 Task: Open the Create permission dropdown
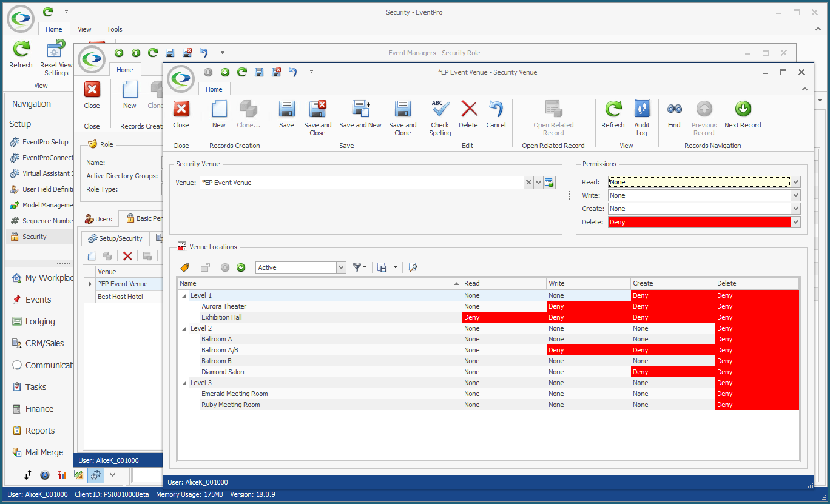(x=795, y=209)
